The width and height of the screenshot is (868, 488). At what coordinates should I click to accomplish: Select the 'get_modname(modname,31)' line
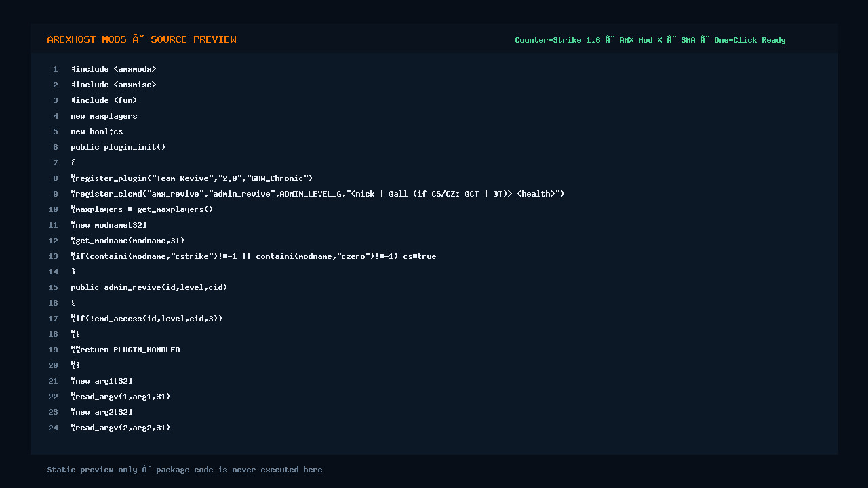pyautogui.click(x=127, y=241)
